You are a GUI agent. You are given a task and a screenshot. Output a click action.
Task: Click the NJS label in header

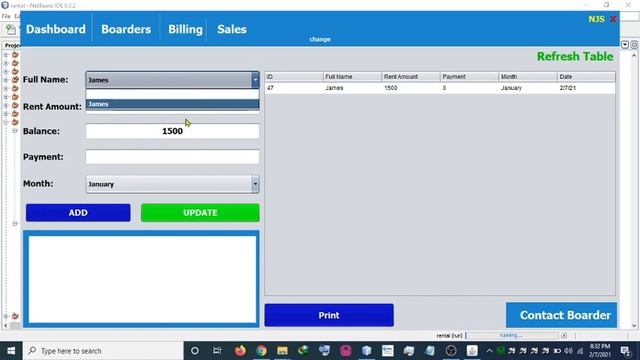click(596, 19)
